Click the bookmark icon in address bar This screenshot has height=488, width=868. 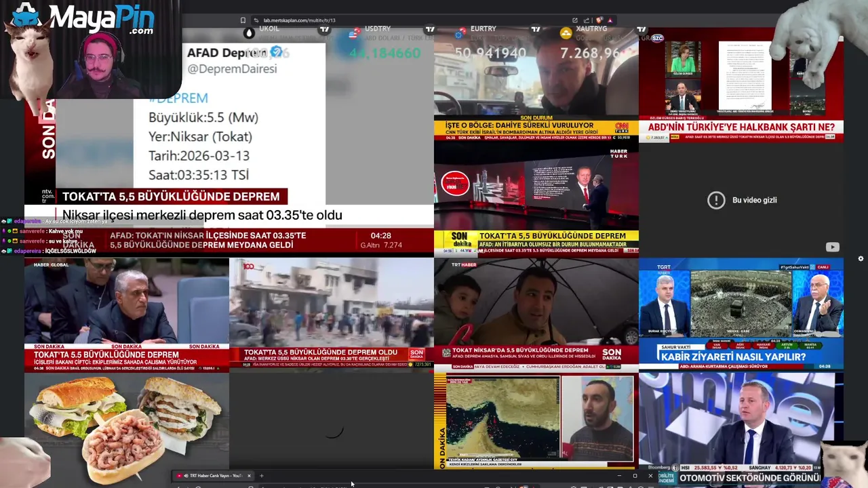tap(243, 20)
